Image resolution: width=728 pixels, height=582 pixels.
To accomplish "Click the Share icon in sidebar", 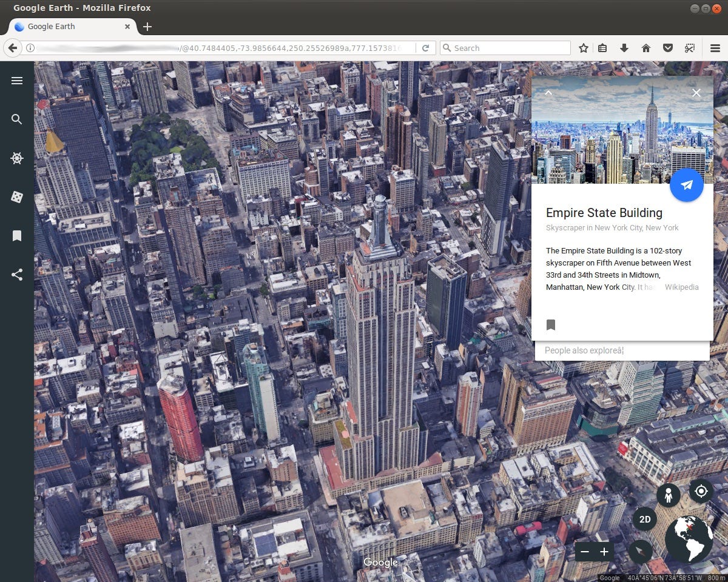I will pos(17,275).
